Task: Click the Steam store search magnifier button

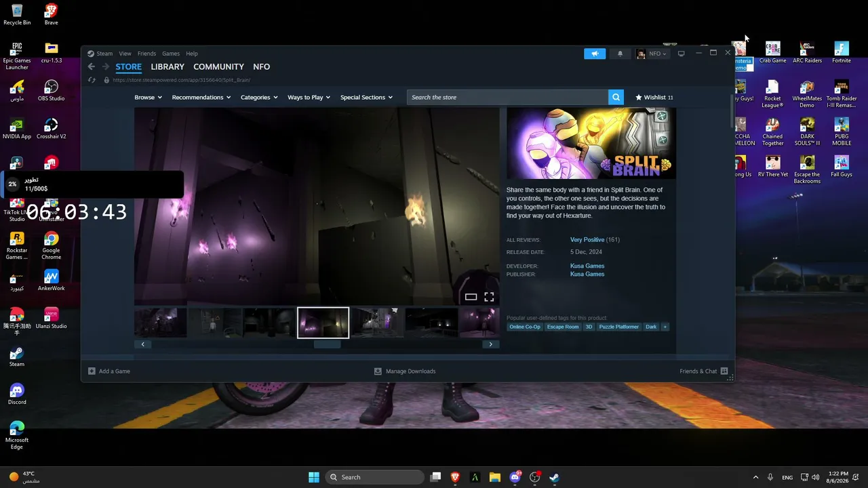Action: (x=616, y=97)
